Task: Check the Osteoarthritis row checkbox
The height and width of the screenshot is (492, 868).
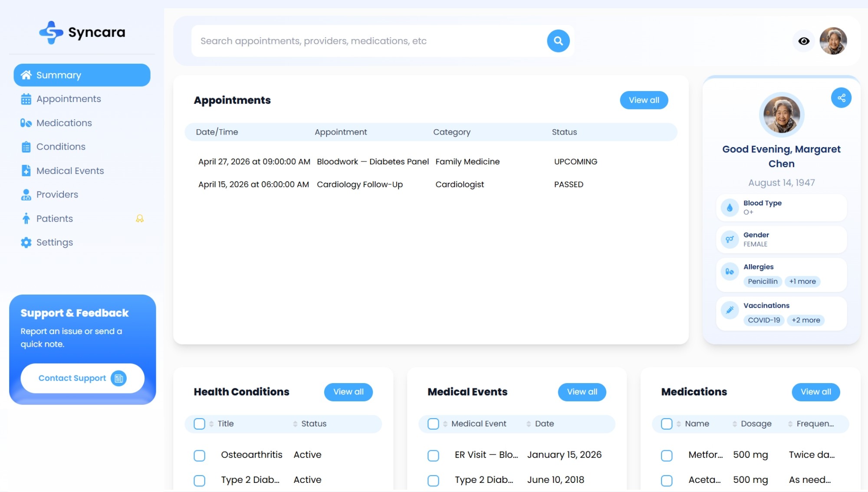Action: [200, 456]
